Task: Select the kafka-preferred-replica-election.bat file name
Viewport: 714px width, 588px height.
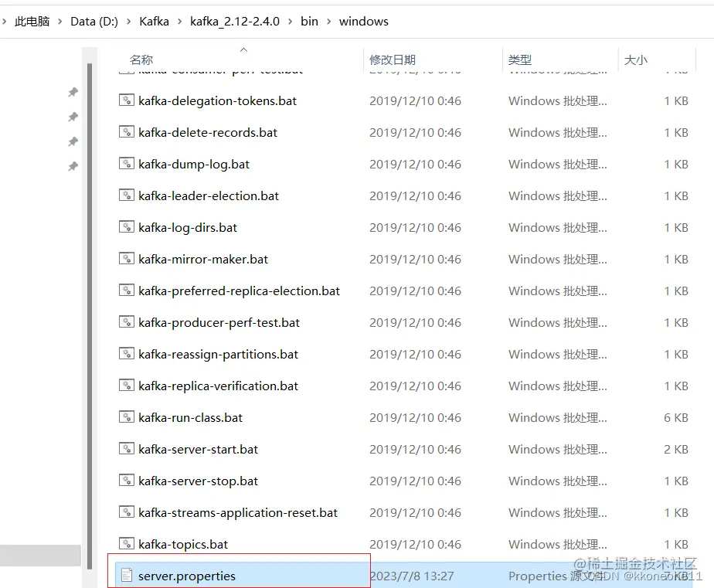Action: 239,291
